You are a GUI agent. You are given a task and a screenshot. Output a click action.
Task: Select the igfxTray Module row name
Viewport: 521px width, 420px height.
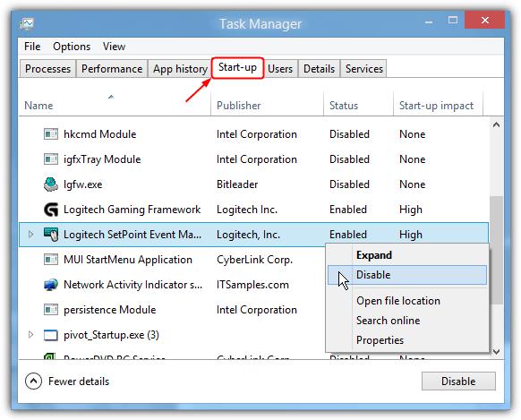(102, 159)
